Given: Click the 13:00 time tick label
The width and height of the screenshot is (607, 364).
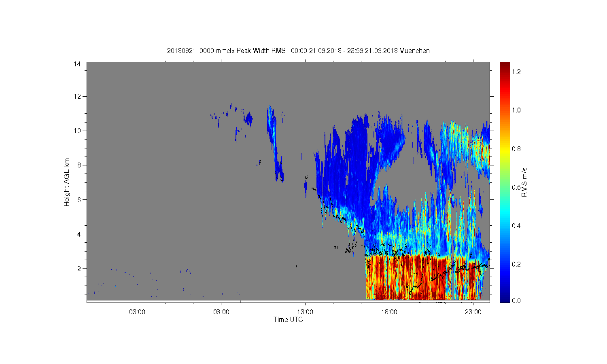Looking at the screenshot, I should tap(305, 312).
